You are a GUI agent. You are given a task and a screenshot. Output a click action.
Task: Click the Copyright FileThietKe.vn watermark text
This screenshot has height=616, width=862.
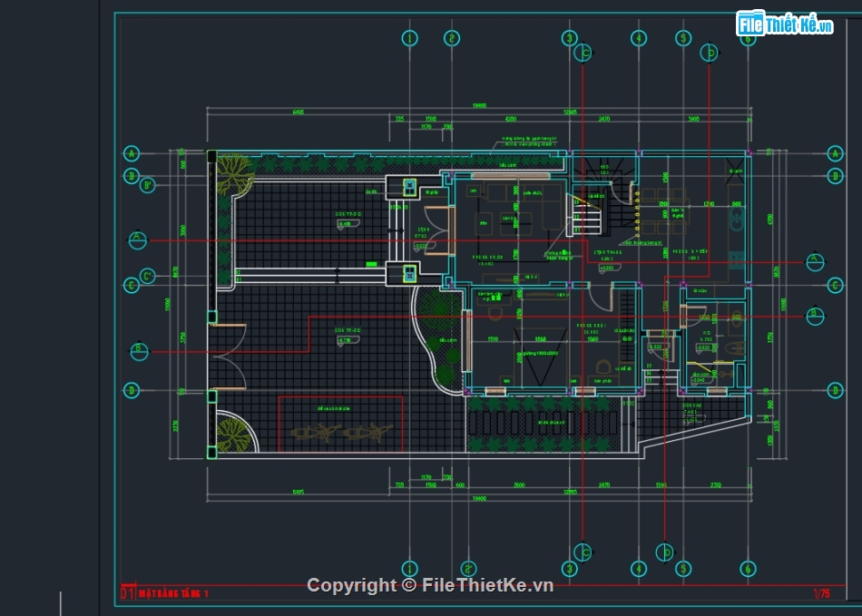(429, 585)
